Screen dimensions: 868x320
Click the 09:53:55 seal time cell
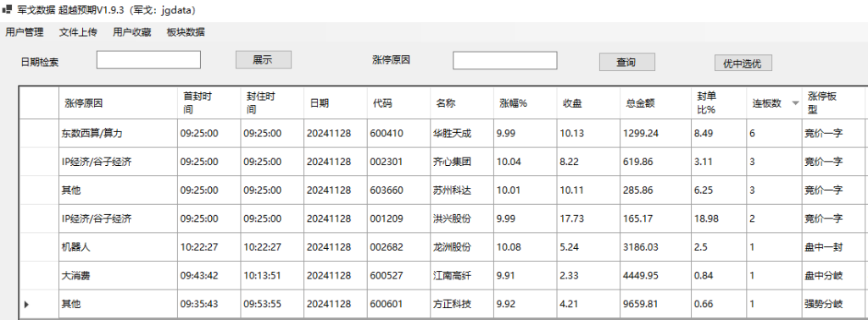[x=272, y=304]
